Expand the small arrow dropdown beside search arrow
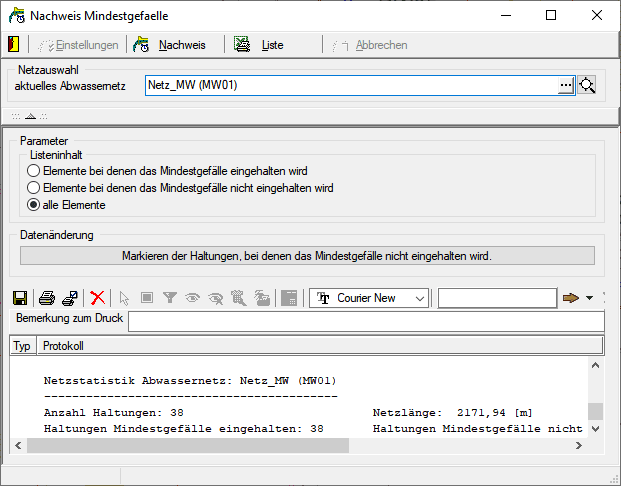 pyautogui.click(x=589, y=298)
